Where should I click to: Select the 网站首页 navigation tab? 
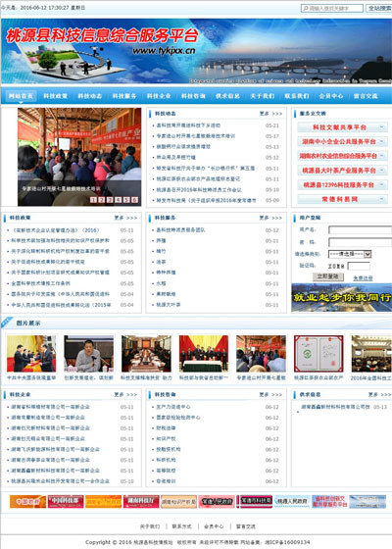21,96
